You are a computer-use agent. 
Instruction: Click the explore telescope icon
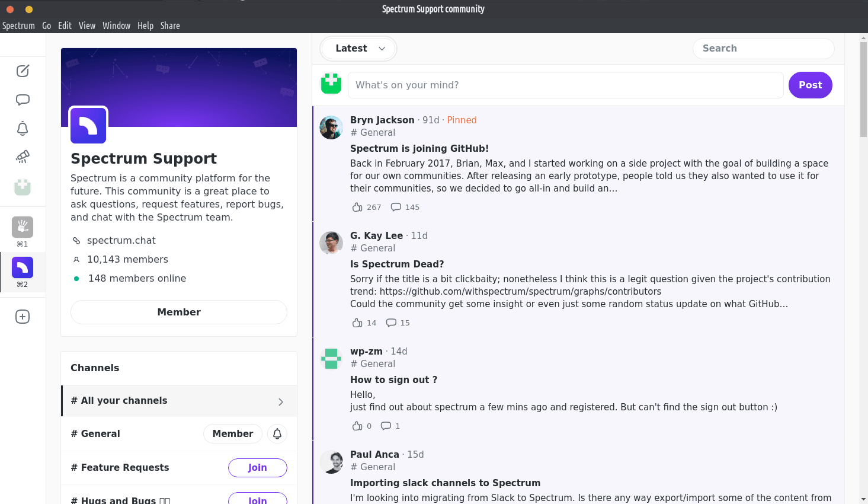click(x=23, y=157)
